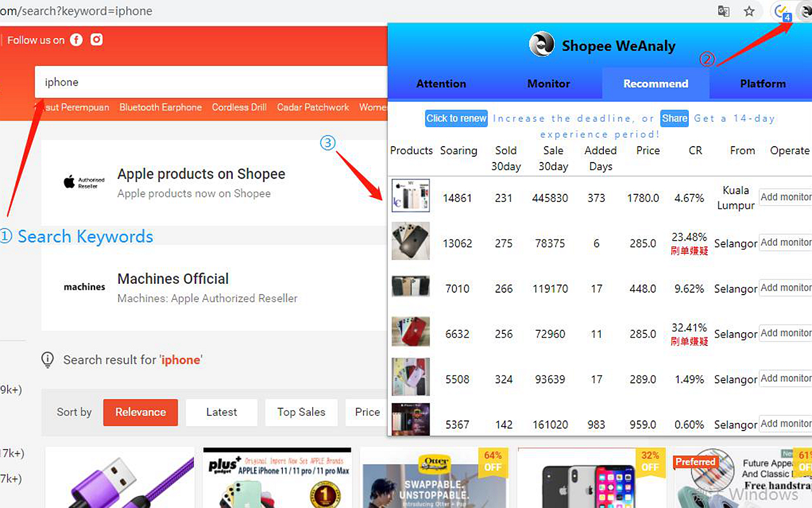Open the black iPhone listing with 32% off
812x508 pixels.
click(592, 478)
